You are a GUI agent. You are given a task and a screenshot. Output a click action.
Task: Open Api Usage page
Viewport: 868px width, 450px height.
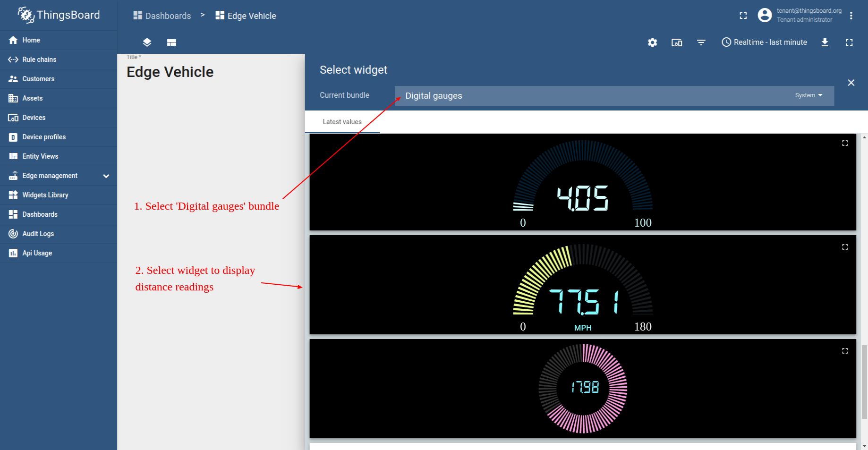point(59,253)
